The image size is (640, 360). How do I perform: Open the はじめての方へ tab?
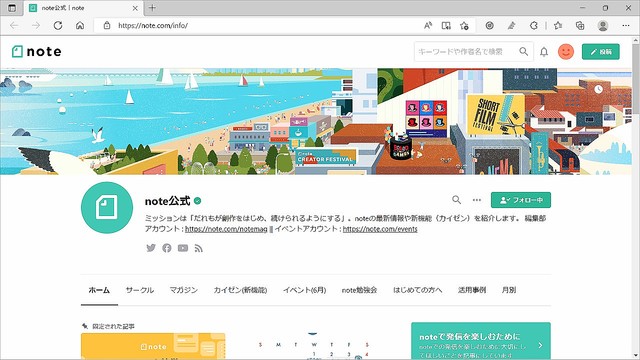tap(417, 290)
